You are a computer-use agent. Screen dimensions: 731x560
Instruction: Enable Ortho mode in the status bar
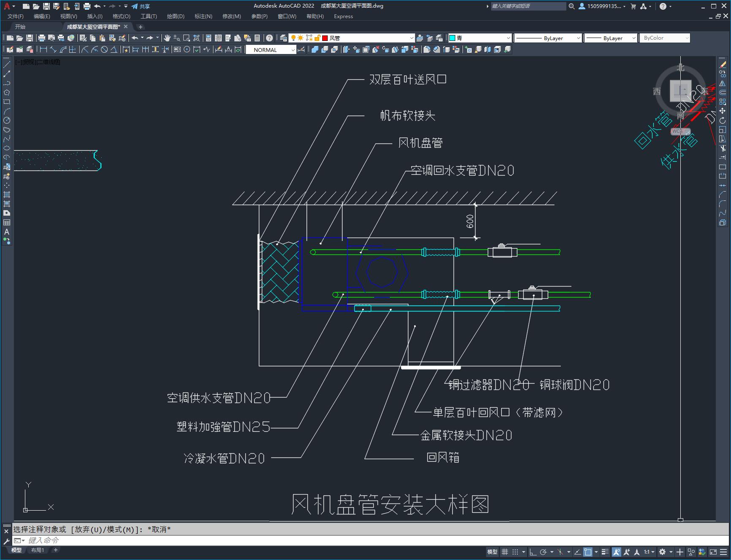pos(533,552)
